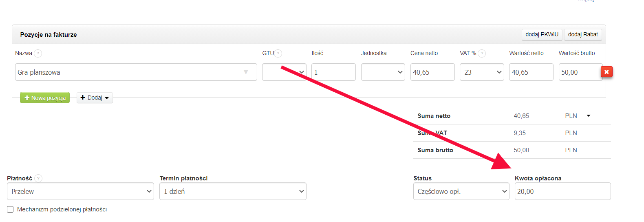This screenshot has width=644, height=222.
Task: Click the dodaj Rabat button
Action: tap(583, 35)
